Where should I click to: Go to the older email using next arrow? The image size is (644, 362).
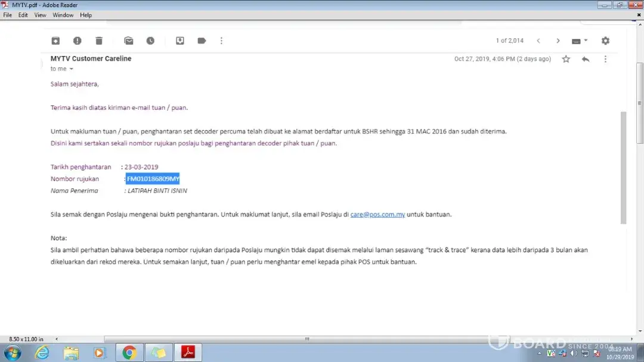click(x=558, y=41)
